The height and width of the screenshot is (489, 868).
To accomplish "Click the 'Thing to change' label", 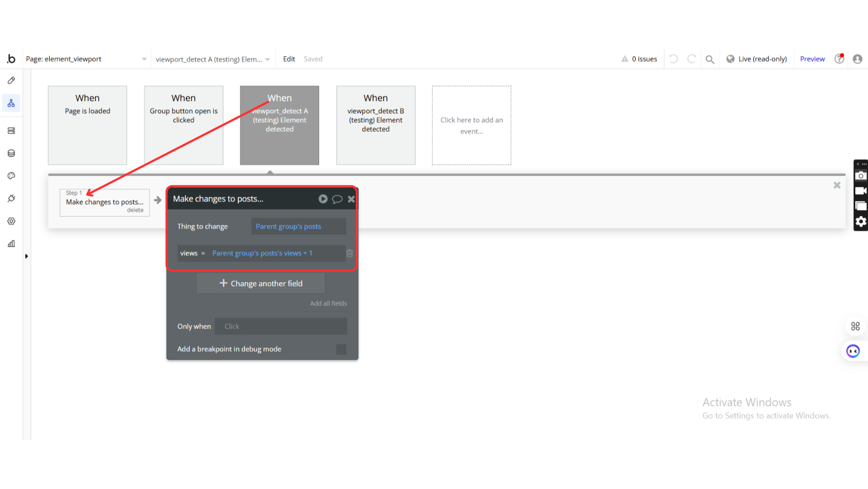I will 203,227.
